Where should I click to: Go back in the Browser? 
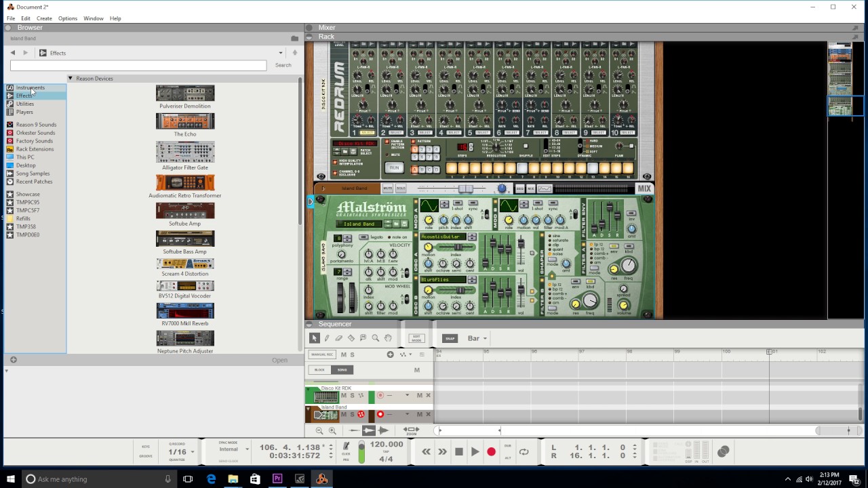(x=12, y=53)
